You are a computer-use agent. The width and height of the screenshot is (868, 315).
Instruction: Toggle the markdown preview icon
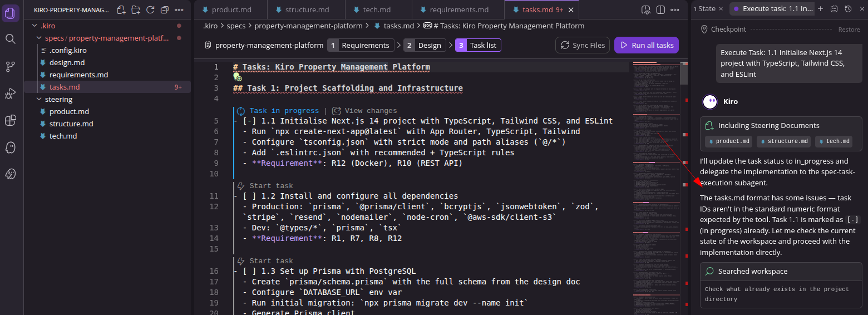click(x=646, y=10)
